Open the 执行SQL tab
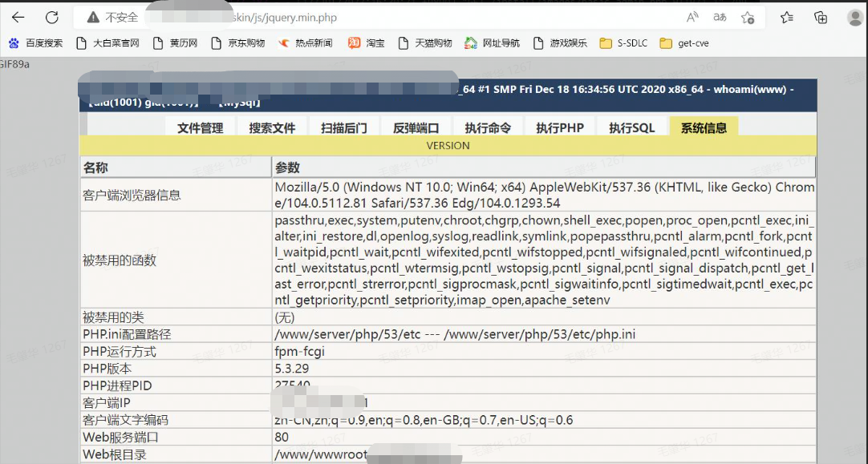868x464 pixels. click(x=631, y=127)
